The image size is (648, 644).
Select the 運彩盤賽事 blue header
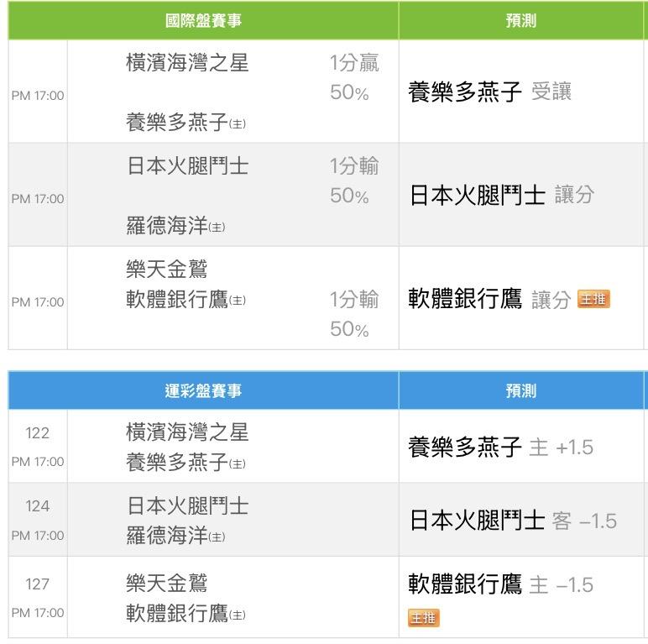203,390
